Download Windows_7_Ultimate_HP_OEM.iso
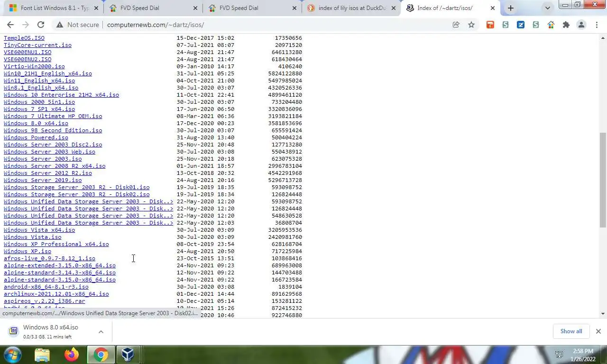Viewport: 607px width, 364px height. (x=53, y=116)
